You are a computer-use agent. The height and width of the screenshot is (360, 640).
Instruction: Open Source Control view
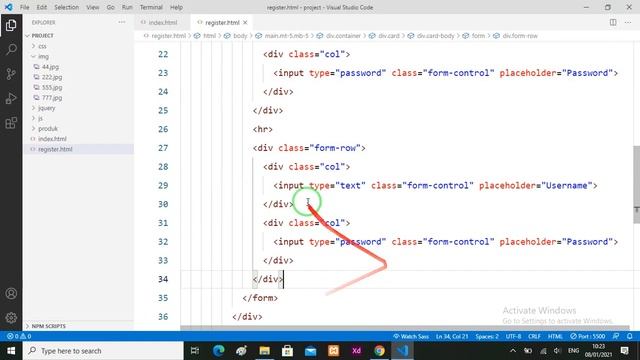click(11, 74)
